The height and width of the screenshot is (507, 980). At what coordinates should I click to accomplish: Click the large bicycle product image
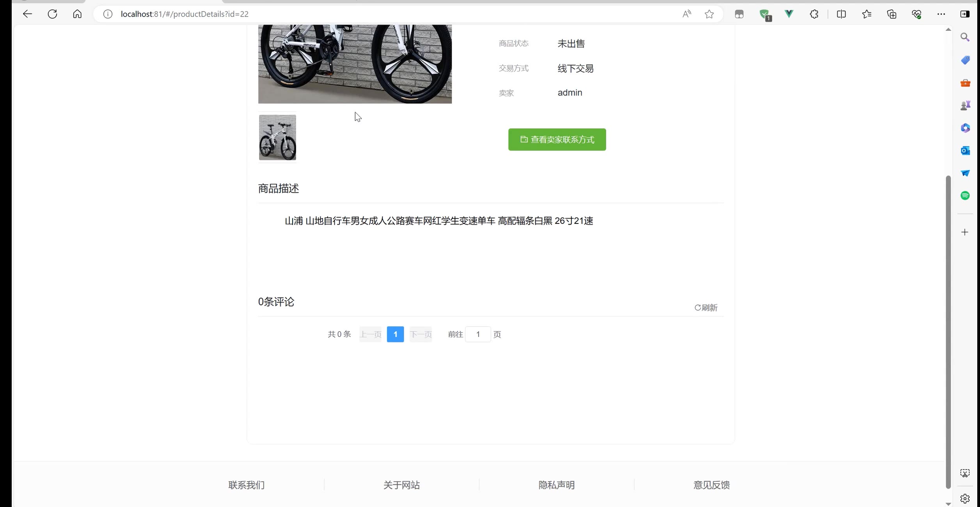coord(355,64)
